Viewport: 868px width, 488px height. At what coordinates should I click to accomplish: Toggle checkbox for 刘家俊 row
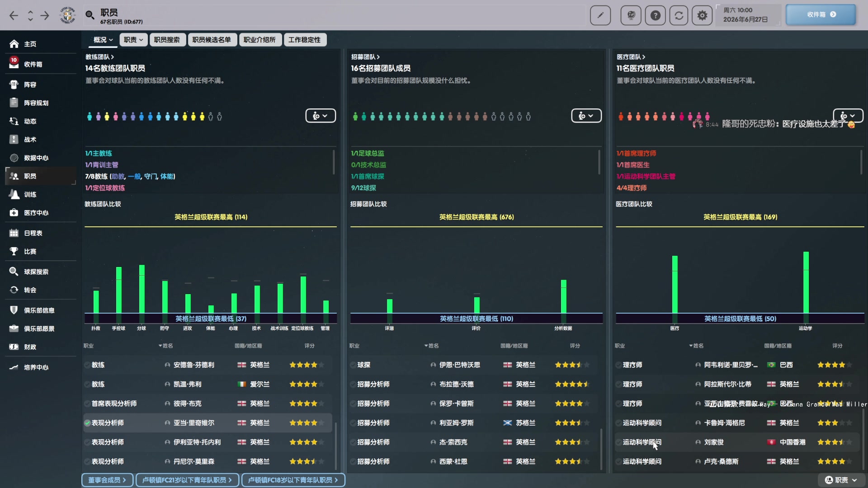pyautogui.click(x=618, y=442)
